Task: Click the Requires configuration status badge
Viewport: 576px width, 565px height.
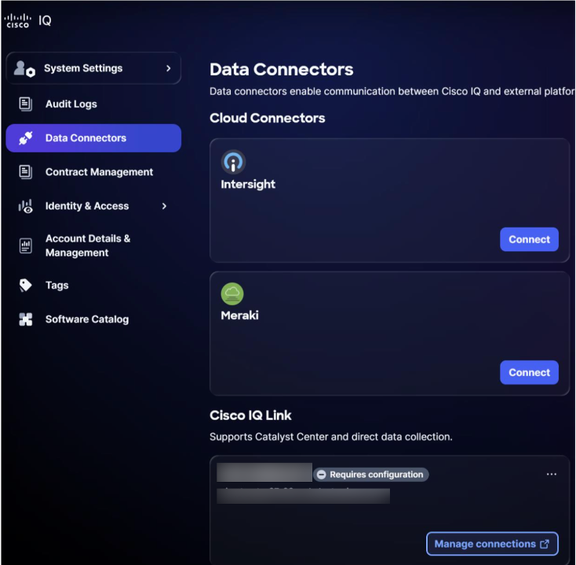Action: point(371,475)
